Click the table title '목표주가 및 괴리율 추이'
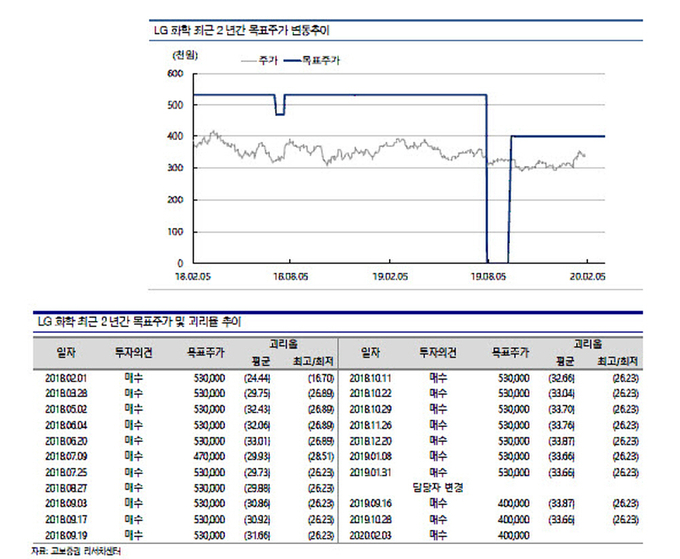The width and height of the screenshot is (680, 559). (186, 321)
